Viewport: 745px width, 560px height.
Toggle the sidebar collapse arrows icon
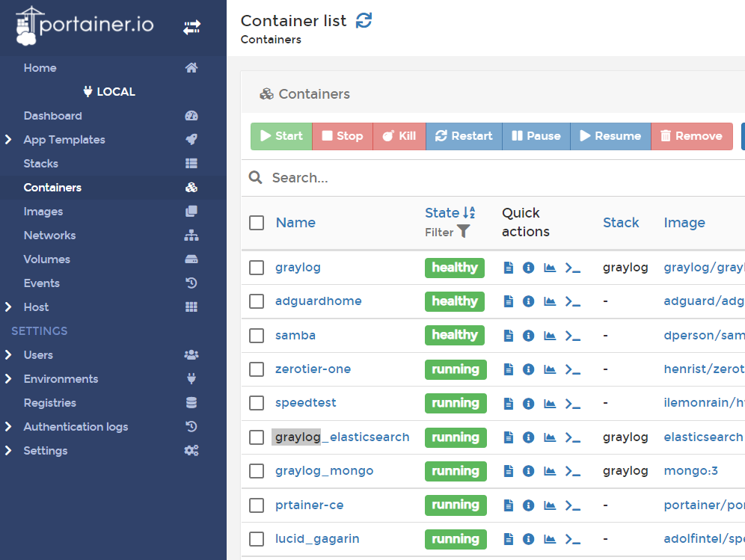191,27
